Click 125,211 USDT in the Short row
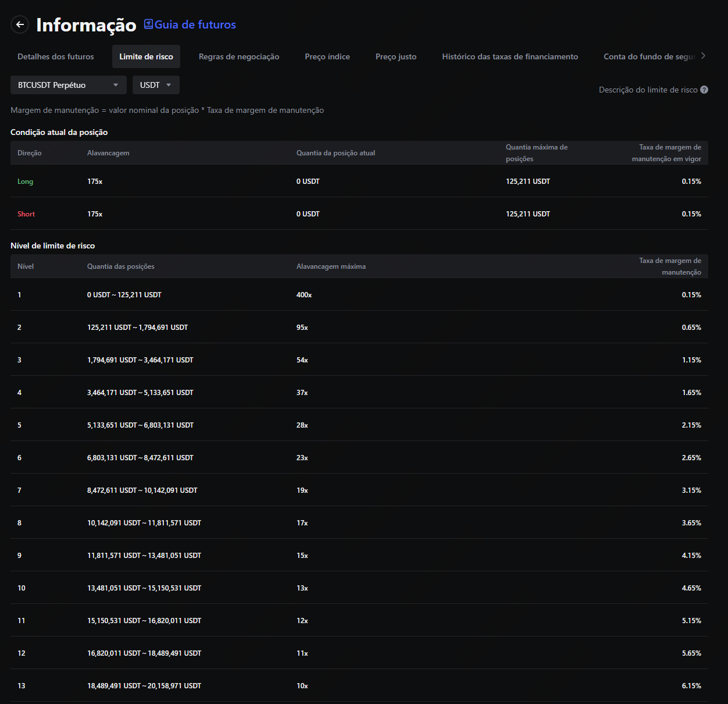728x704 pixels. (528, 214)
